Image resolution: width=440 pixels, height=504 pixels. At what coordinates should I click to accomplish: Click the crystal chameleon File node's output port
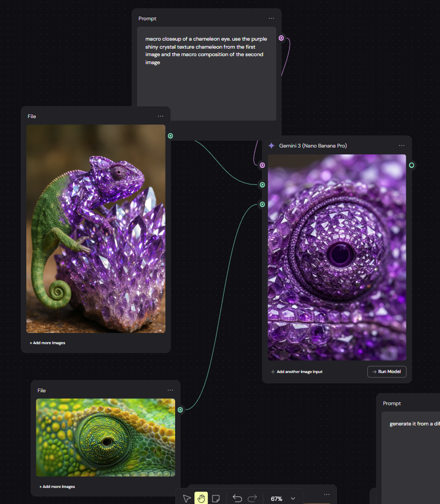[x=170, y=136]
